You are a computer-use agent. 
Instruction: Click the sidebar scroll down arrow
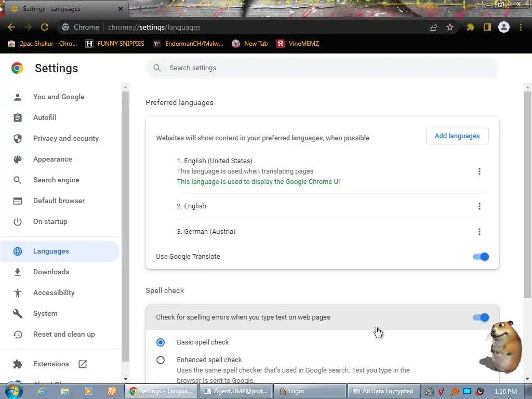(125, 379)
